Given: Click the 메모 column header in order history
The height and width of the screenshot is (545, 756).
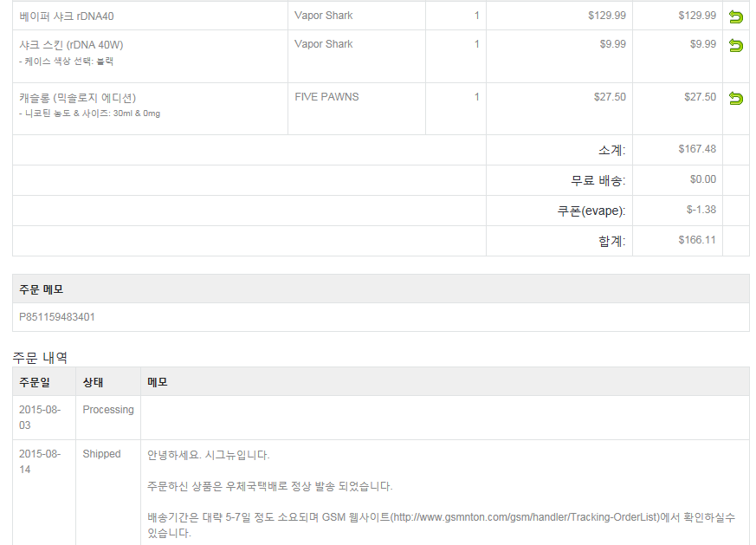Looking at the screenshot, I should pyautogui.click(x=158, y=382).
